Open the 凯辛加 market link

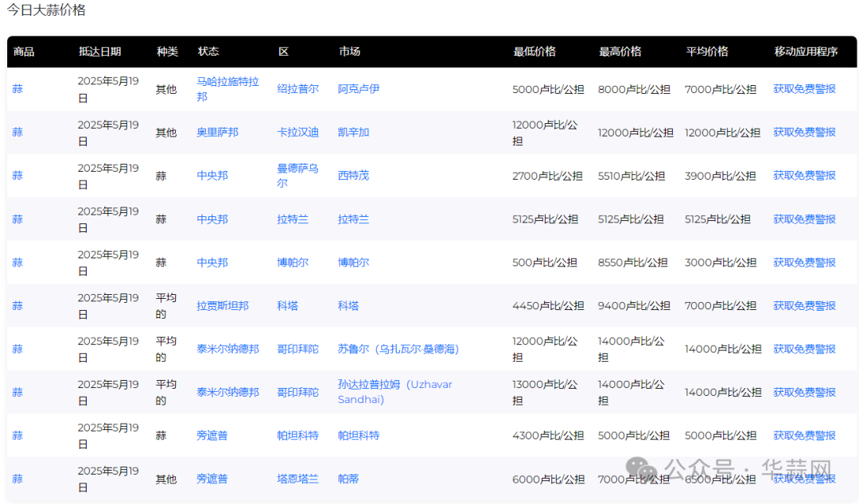point(353,132)
